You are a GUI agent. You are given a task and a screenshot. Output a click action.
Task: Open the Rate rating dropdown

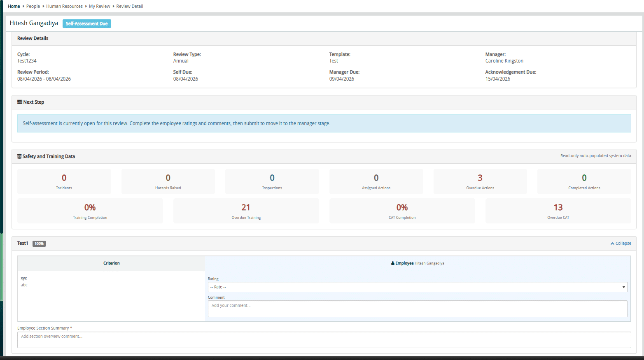click(x=418, y=287)
